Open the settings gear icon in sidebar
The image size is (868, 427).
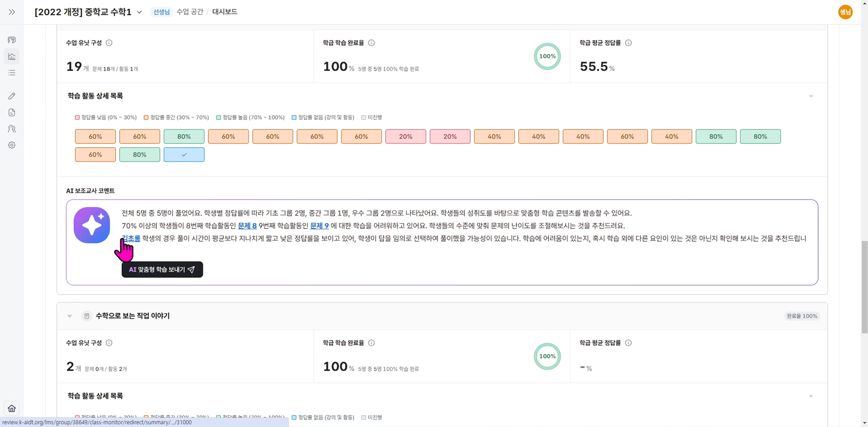point(12,145)
